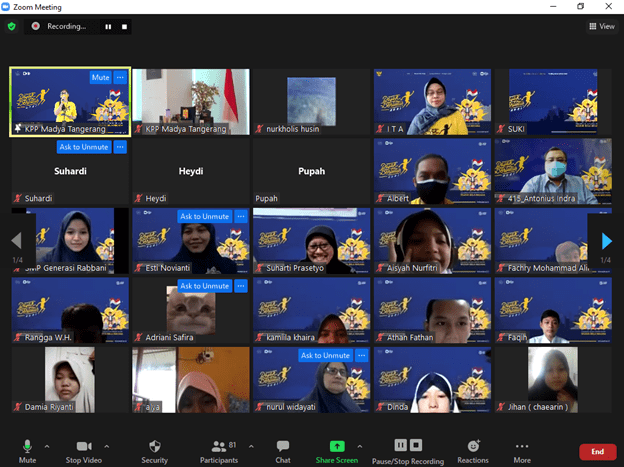Click the red End meeting button
The width and height of the screenshot is (624, 467).
[597, 452]
